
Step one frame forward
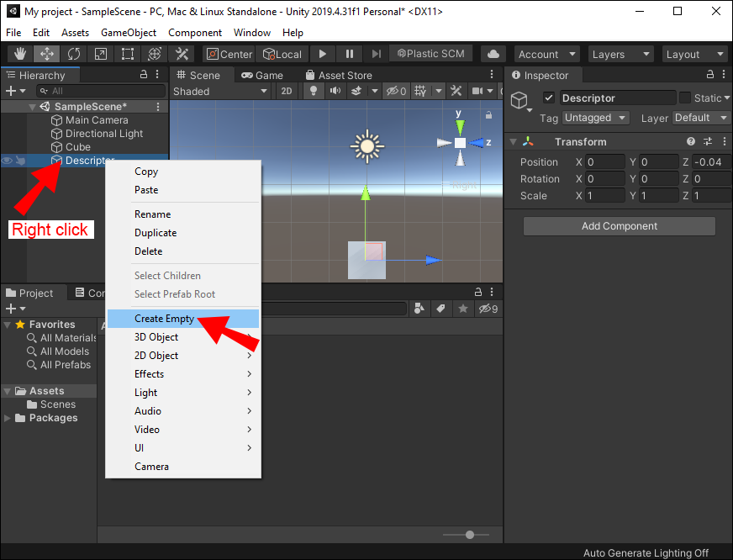[x=377, y=54]
